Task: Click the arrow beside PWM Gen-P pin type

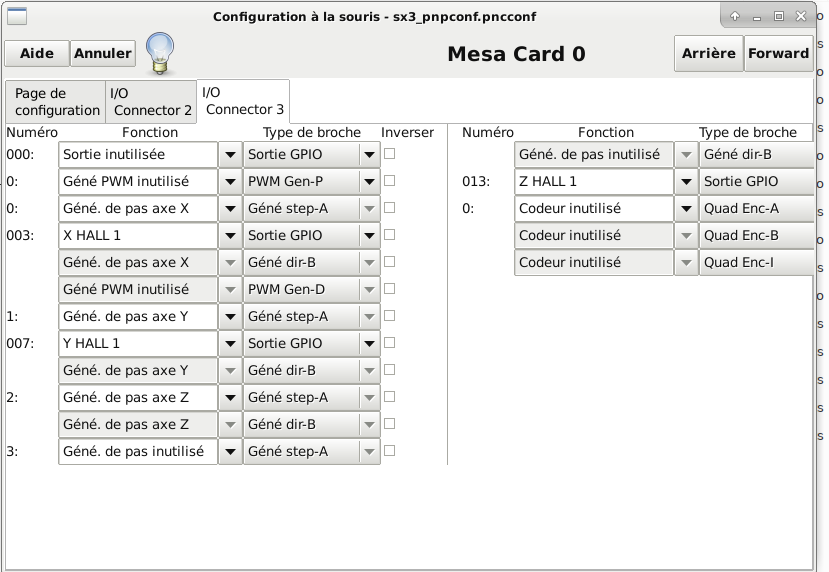Action: [x=369, y=182]
